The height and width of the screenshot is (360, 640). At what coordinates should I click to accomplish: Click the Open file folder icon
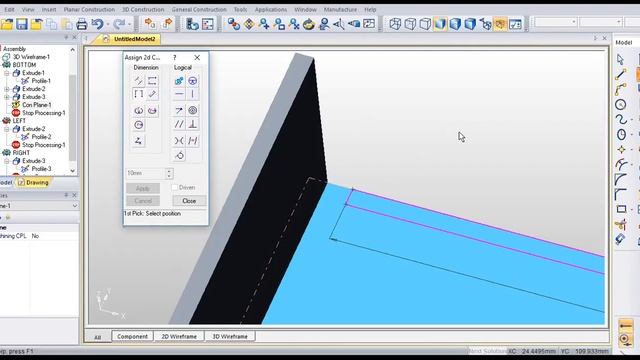pyautogui.click(x=7, y=24)
